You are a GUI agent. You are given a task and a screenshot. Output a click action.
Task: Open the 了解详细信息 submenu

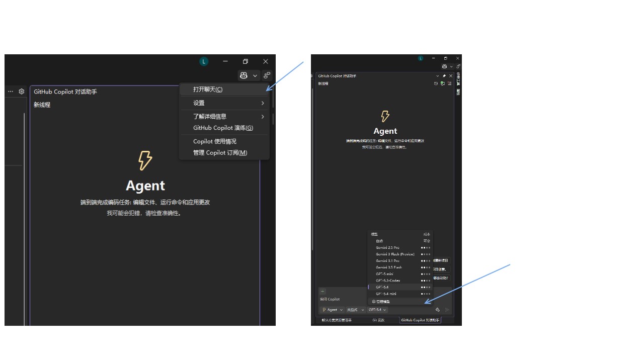(224, 117)
